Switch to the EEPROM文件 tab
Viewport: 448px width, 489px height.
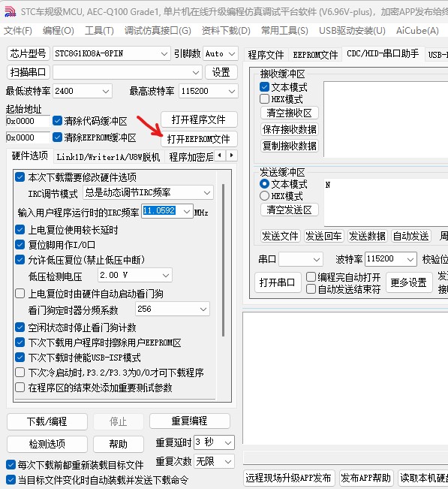(315, 55)
